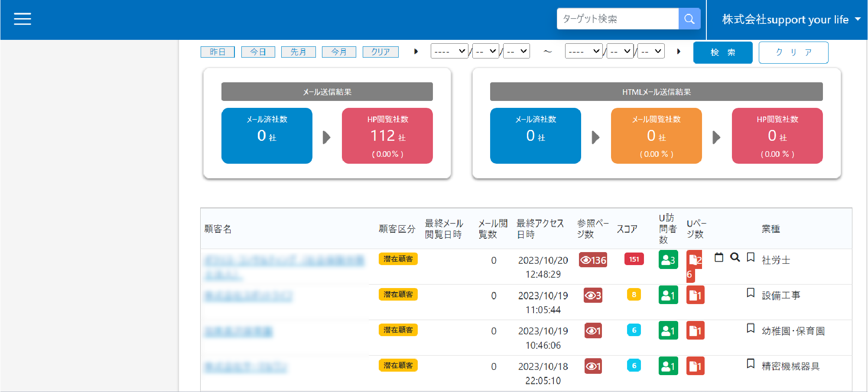Click the 3 page-view eye badge

pos(593,295)
